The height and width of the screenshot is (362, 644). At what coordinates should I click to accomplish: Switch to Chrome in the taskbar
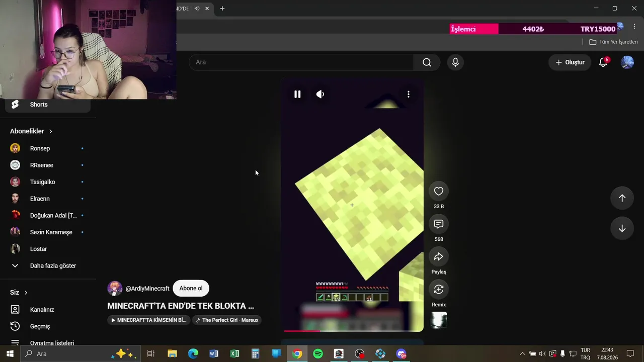(x=297, y=354)
